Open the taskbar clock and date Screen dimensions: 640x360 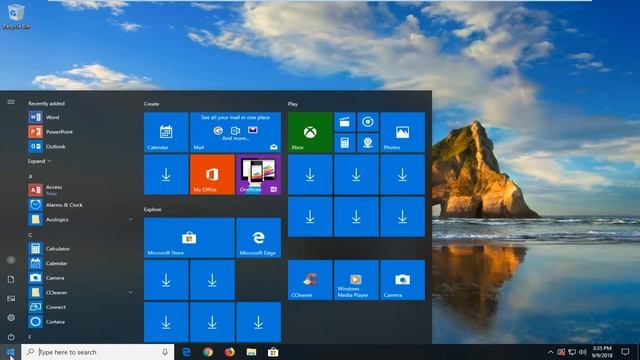[x=602, y=352]
